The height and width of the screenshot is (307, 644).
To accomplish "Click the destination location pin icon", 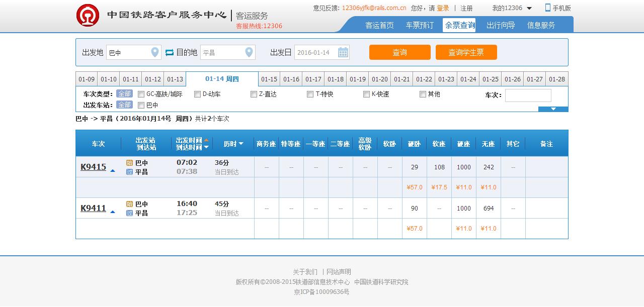I will pyautogui.click(x=249, y=52).
